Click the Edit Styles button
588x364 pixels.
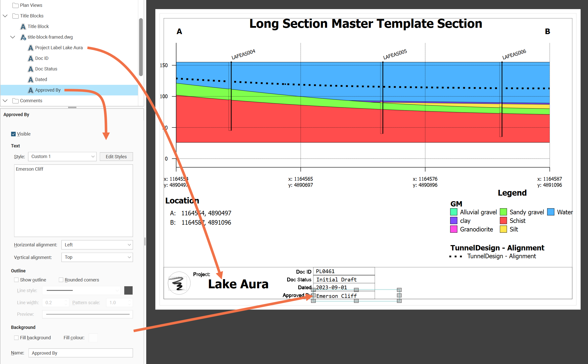[116, 157]
